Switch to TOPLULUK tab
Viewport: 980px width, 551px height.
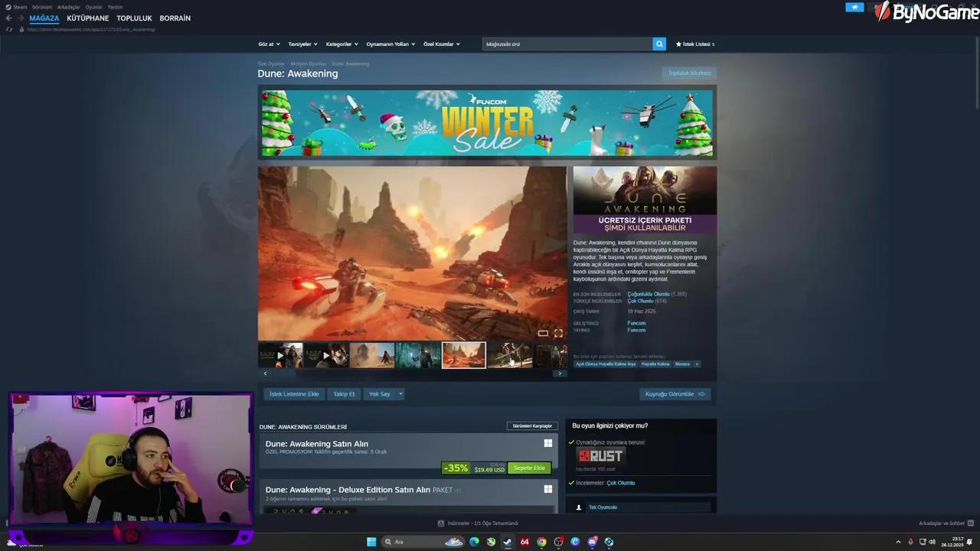coord(134,18)
